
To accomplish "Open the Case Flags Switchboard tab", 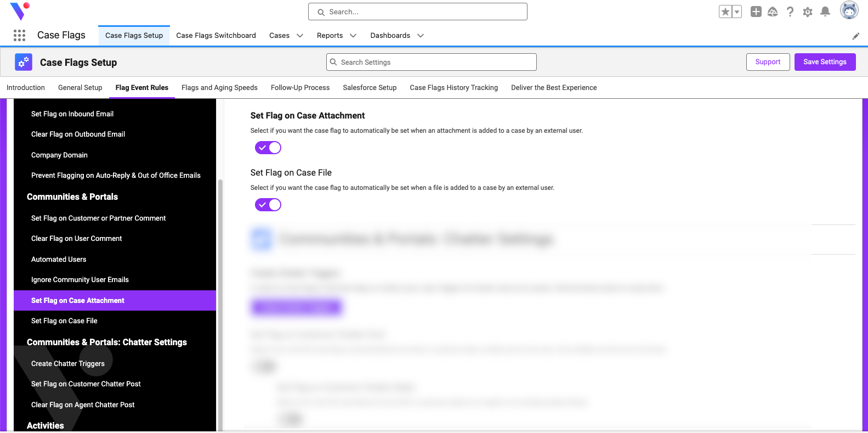I will tap(216, 36).
